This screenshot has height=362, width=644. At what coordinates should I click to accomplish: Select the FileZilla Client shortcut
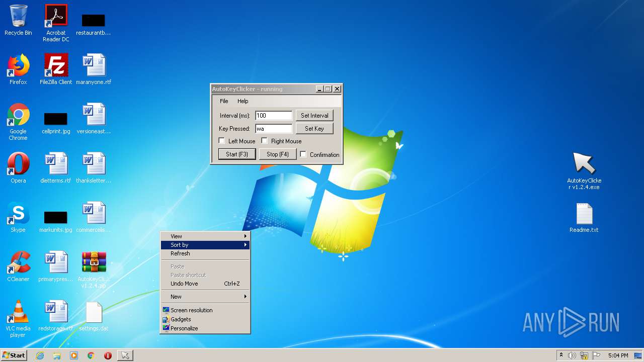pos(56,69)
